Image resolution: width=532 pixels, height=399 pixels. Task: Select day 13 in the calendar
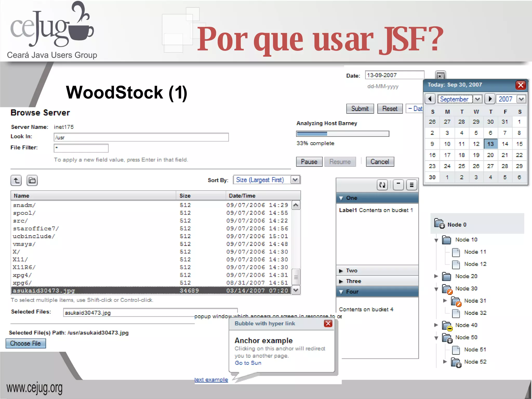click(x=490, y=144)
